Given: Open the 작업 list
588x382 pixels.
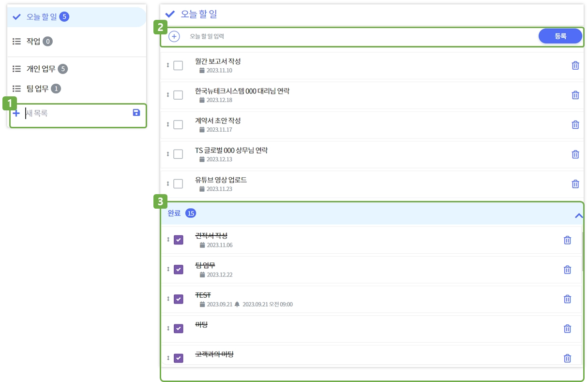Looking at the screenshot, I should pos(76,42).
